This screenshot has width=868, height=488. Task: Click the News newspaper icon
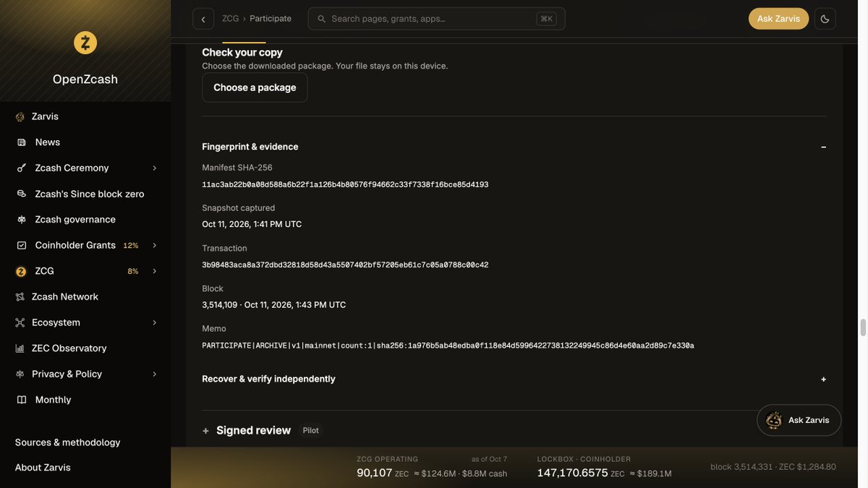(22, 142)
